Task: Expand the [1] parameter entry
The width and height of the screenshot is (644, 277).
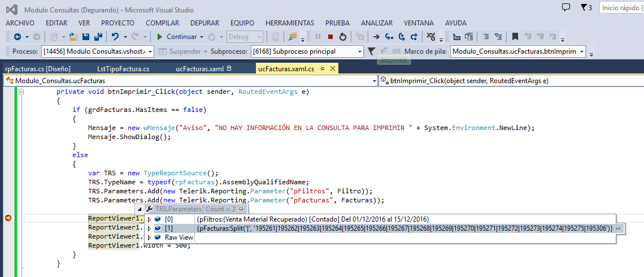Action: click(x=150, y=228)
